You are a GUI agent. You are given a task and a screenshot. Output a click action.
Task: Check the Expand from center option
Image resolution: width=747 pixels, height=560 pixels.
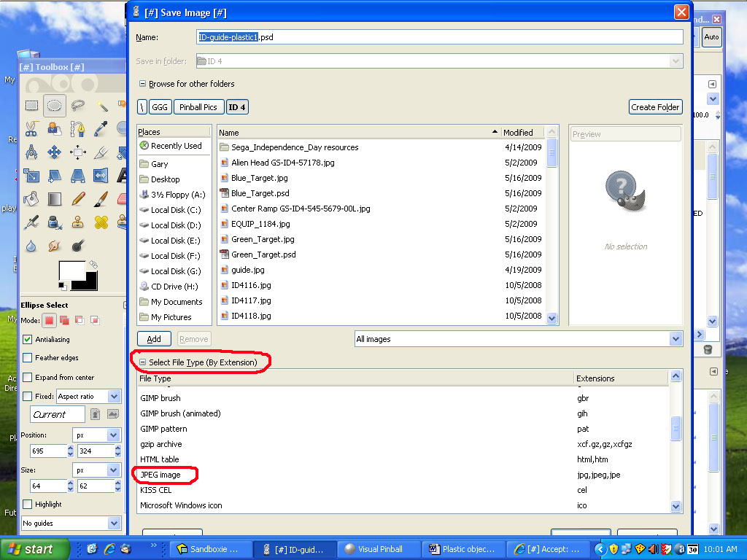[x=28, y=378]
